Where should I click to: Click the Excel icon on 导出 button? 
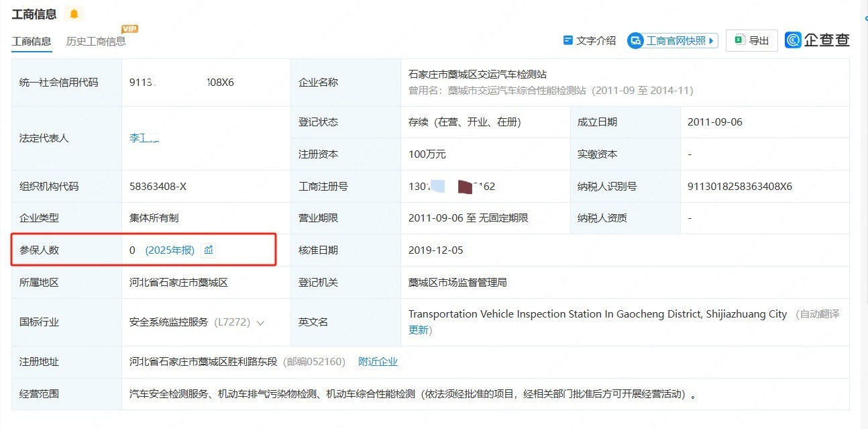[739, 40]
